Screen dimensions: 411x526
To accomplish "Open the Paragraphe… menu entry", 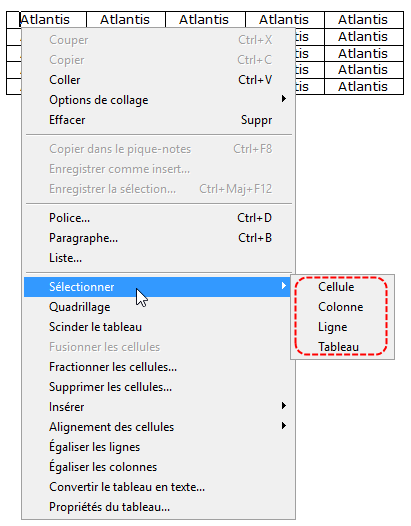I will (158, 238).
